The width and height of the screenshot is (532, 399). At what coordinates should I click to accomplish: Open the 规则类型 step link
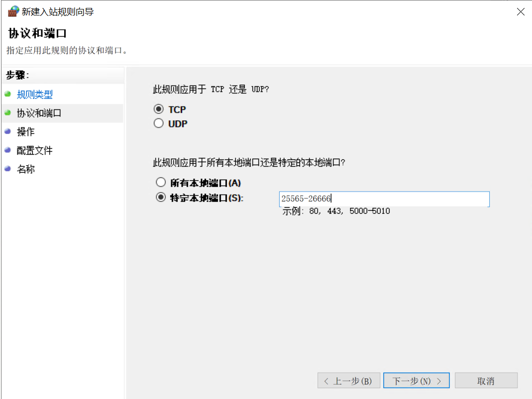[x=35, y=95]
